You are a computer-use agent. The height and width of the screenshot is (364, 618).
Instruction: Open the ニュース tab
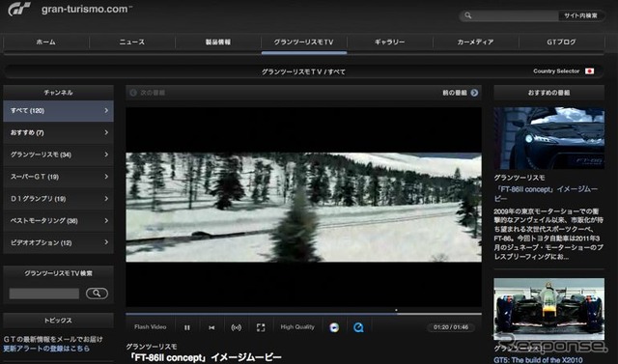coord(132,42)
